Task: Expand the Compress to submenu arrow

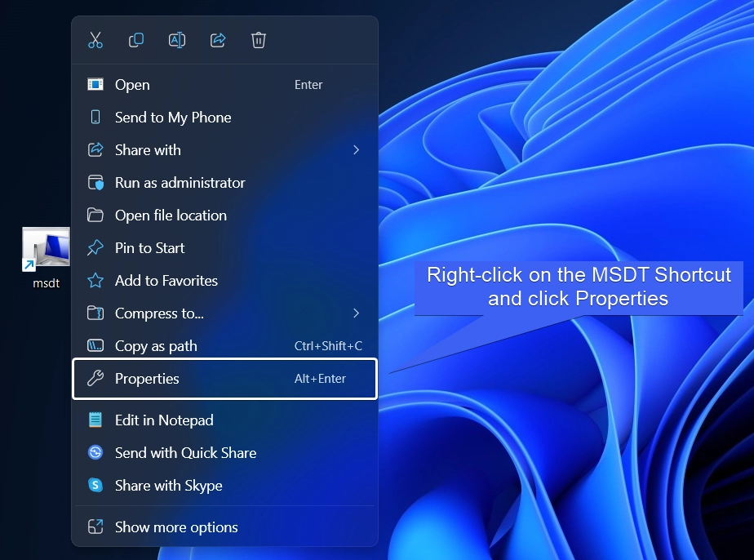Action: pyautogui.click(x=357, y=313)
